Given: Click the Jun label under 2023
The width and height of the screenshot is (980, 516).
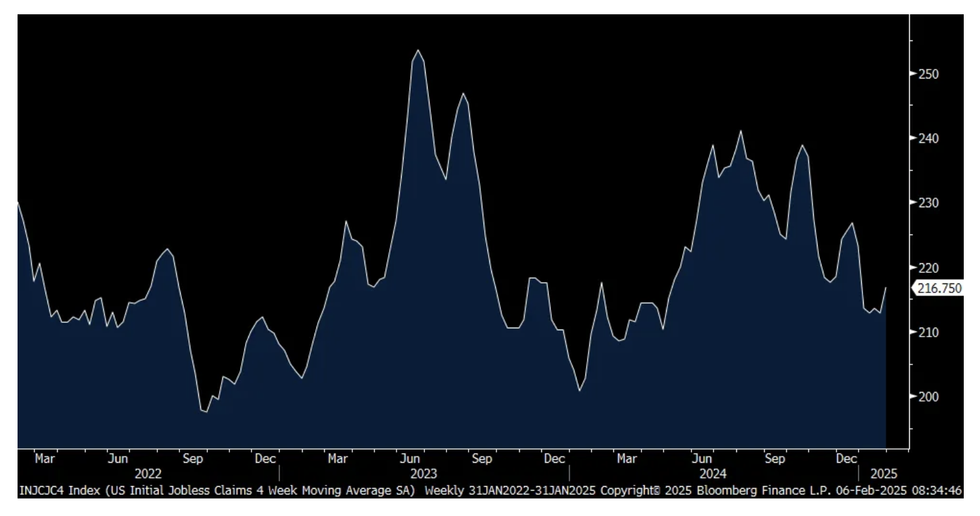Looking at the screenshot, I should pyautogui.click(x=409, y=459).
